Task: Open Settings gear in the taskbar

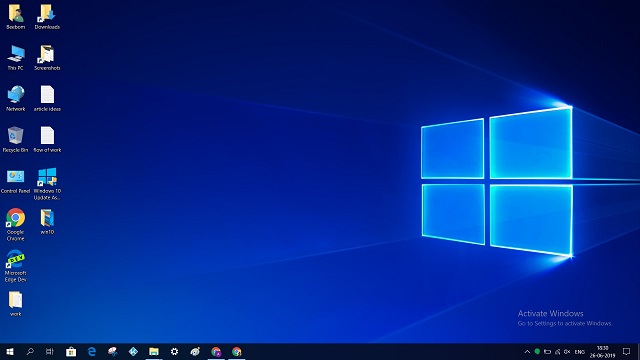Action: (174, 351)
